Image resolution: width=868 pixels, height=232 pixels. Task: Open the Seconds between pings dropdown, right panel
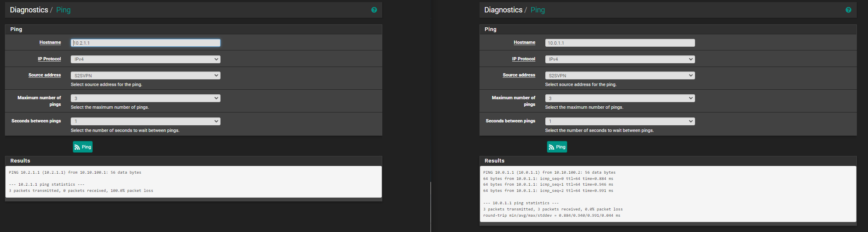pyautogui.click(x=620, y=122)
